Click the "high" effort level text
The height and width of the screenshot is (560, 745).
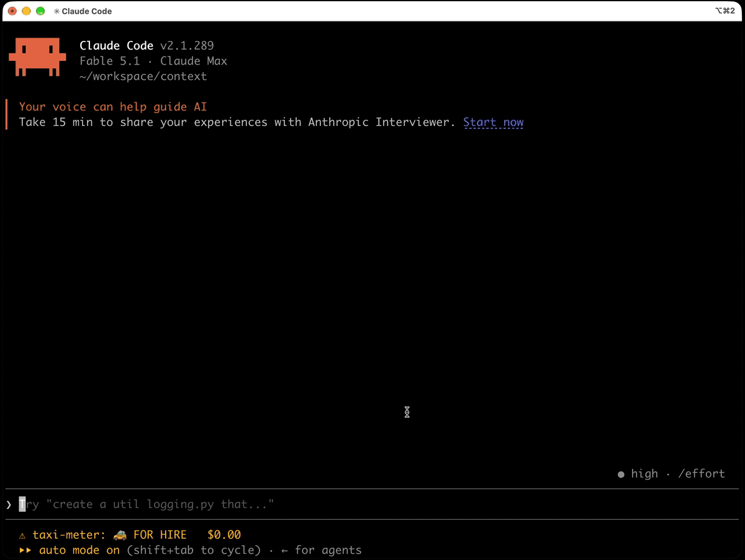tap(644, 474)
